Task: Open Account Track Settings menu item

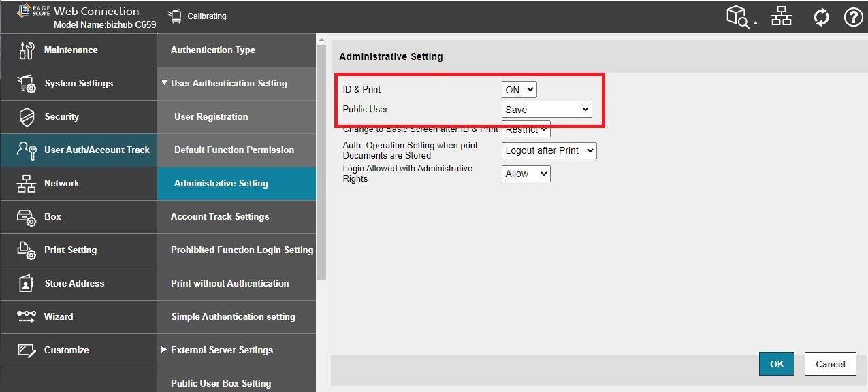Action: (x=220, y=216)
